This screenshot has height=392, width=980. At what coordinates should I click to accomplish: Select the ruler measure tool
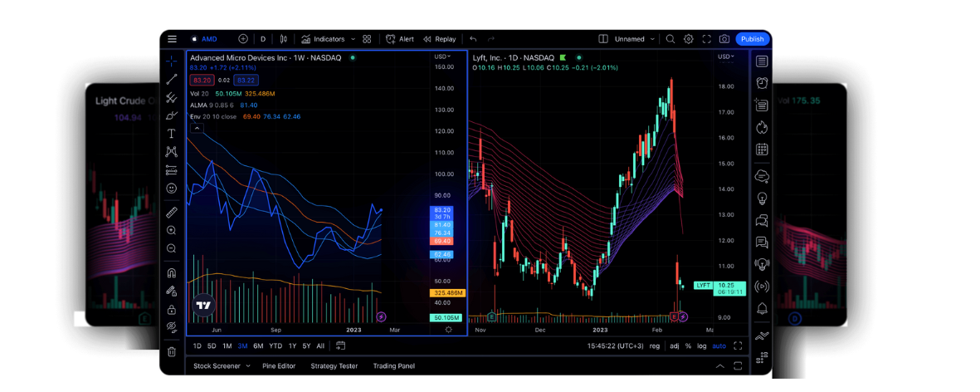[171, 213]
